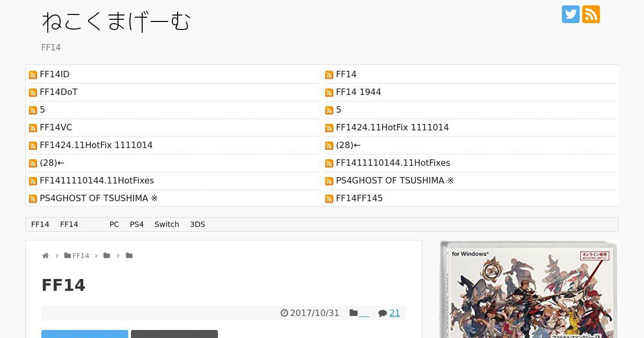This screenshot has width=644, height=338.
Task: Open FF1411110144.11HotFixes in the left column
Action: click(x=97, y=180)
